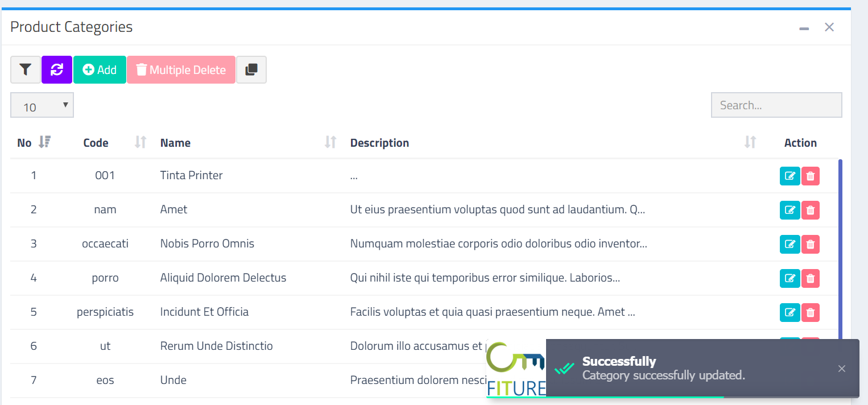
Task: Open the filter panel icon
Action: point(25,69)
